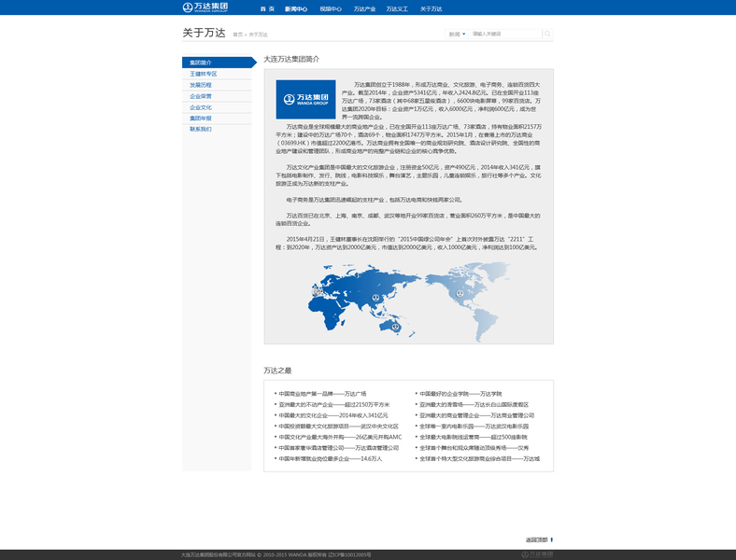Viewport: 736px width, 560px height.
Task: Click the 大连万达集团简介 heading
Action: click(x=291, y=59)
